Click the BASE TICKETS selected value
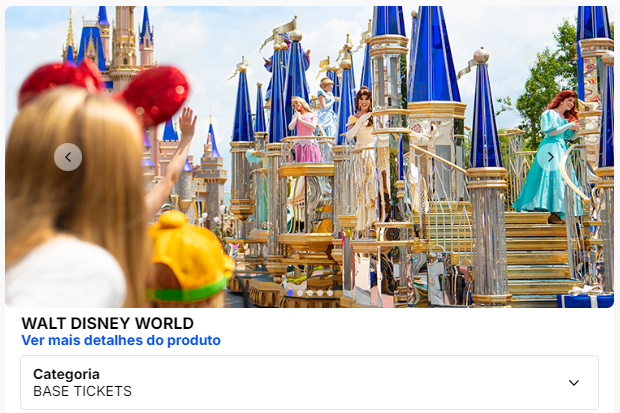The width and height of the screenshot is (620, 413). (x=82, y=391)
